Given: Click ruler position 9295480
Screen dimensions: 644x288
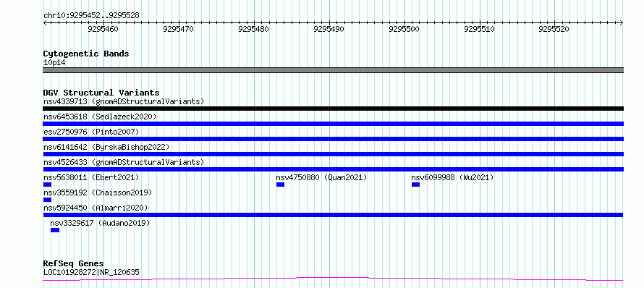Looking at the screenshot, I should pyautogui.click(x=253, y=29).
